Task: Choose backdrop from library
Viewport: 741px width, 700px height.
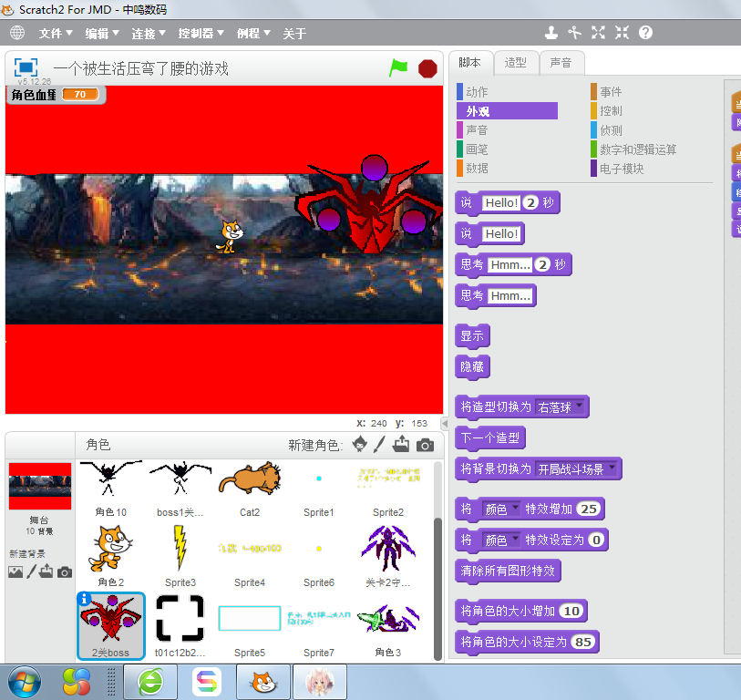Action: pyautogui.click(x=15, y=572)
